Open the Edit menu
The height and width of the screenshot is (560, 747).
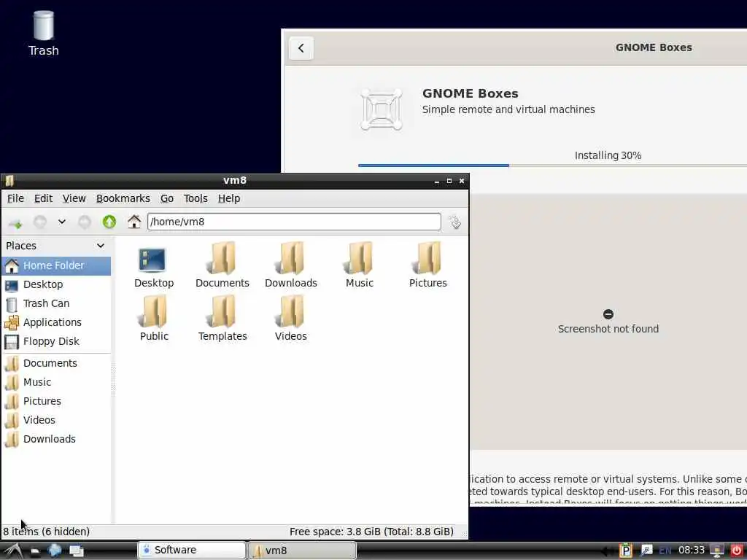[x=43, y=198]
